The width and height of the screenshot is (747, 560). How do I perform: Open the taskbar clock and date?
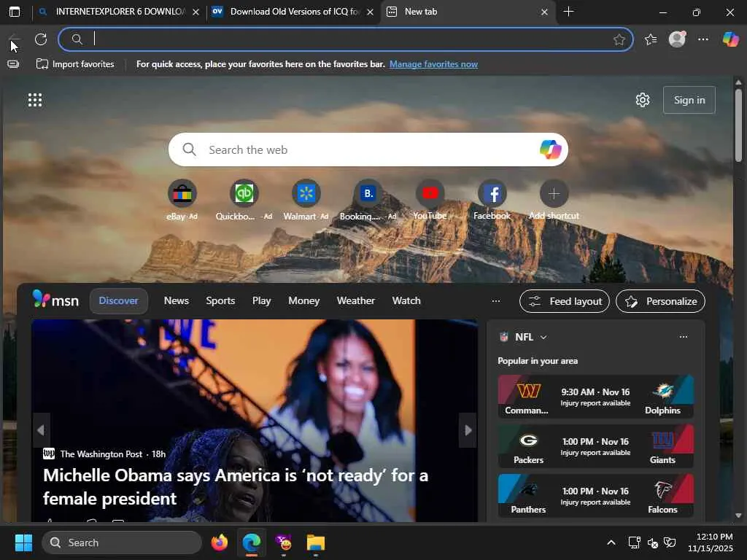(x=711, y=542)
